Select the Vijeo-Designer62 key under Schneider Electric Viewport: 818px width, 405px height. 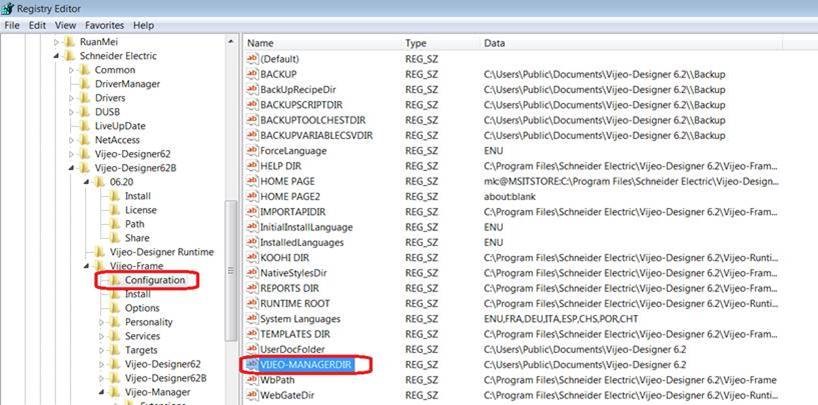tap(133, 154)
